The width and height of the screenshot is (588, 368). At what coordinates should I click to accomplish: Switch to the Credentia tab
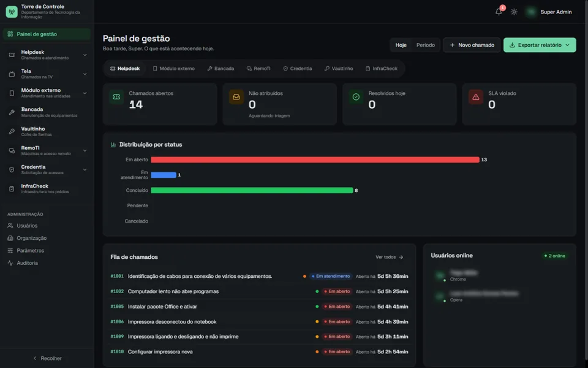point(298,68)
